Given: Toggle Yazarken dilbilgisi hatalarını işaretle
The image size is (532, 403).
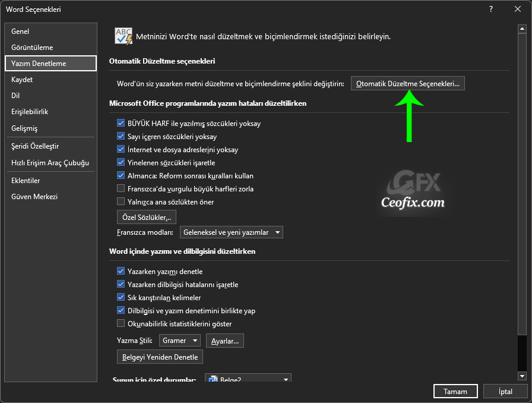Looking at the screenshot, I should [x=121, y=284].
